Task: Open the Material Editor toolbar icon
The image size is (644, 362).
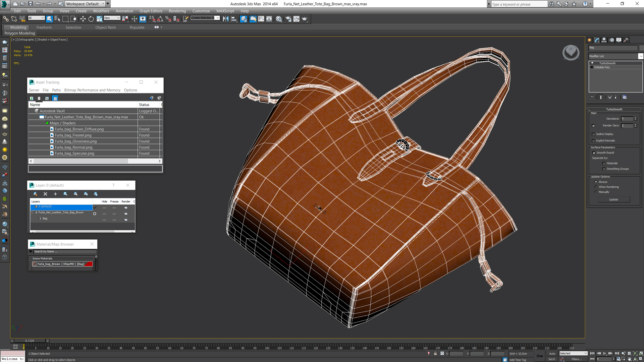Action: tap(279, 19)
